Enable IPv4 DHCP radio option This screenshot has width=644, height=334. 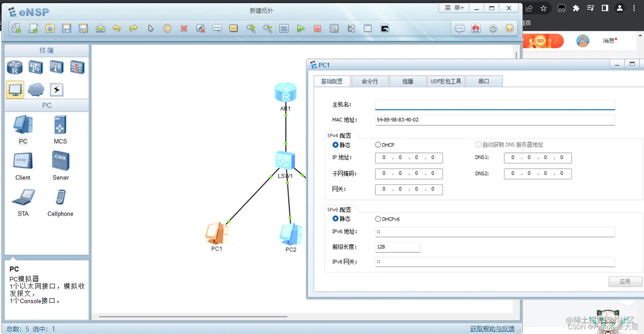tap(378, 145)
